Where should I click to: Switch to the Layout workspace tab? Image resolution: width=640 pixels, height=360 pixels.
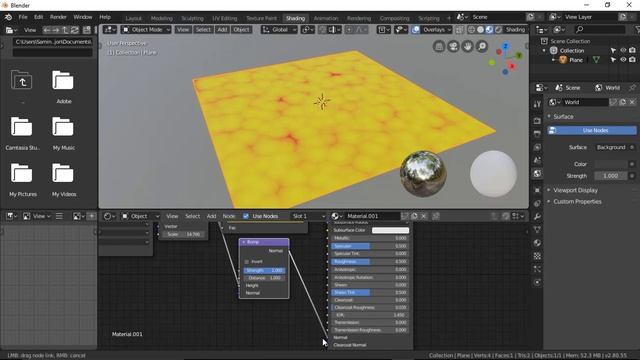point(133,18)
